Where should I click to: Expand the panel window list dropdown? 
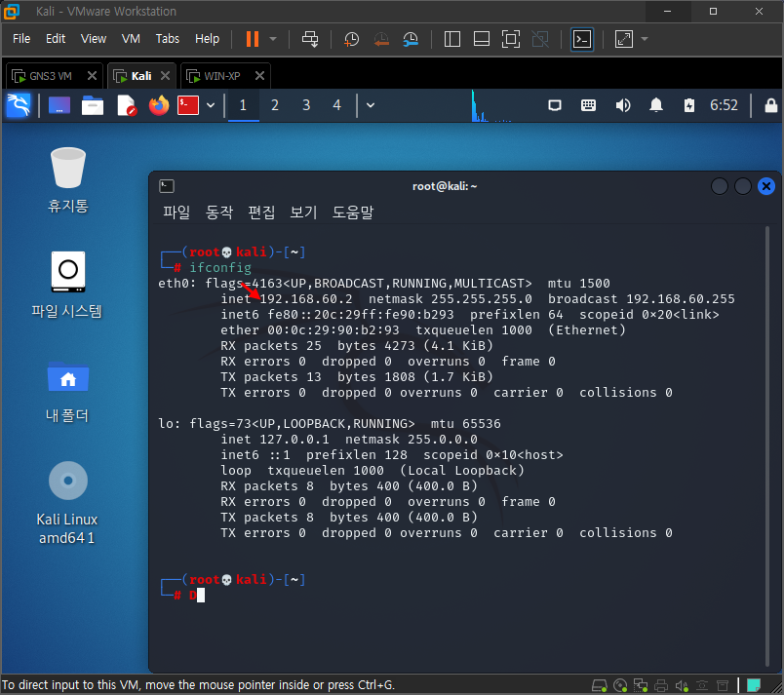[x=371, y=105]
